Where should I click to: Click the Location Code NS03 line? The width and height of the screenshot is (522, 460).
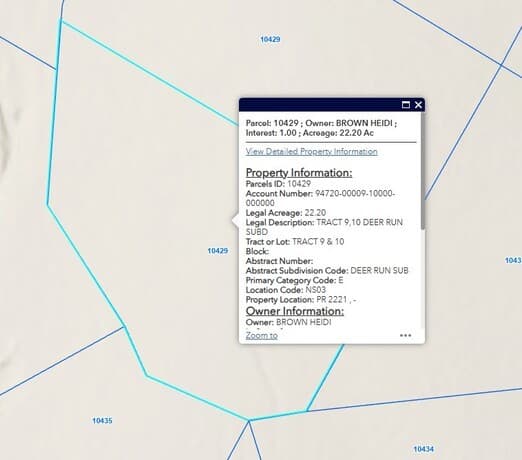286,290
